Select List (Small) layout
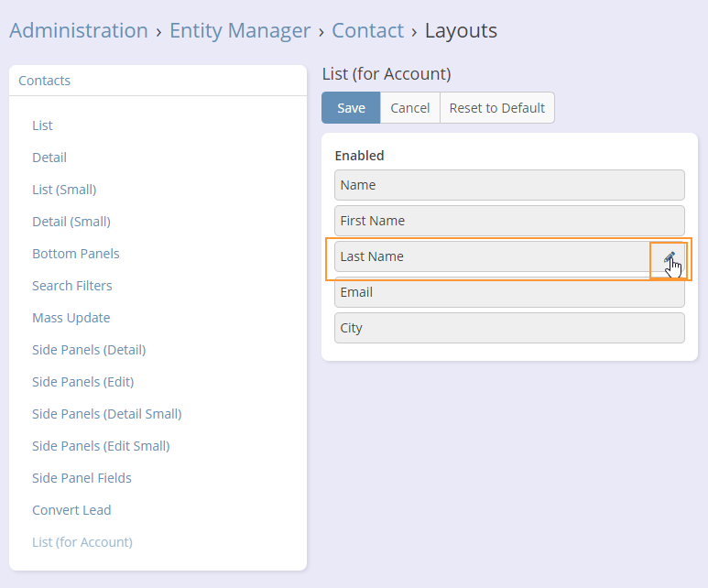 click(64, 190)
